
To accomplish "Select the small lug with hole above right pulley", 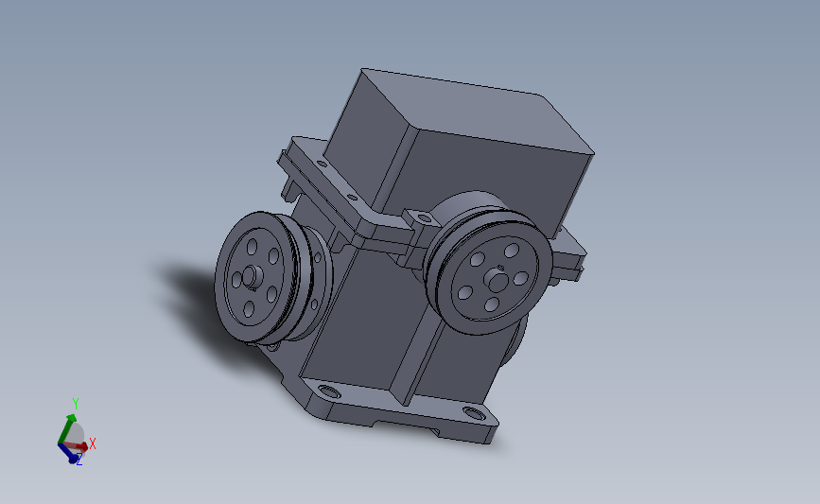I will coord(420,217).
